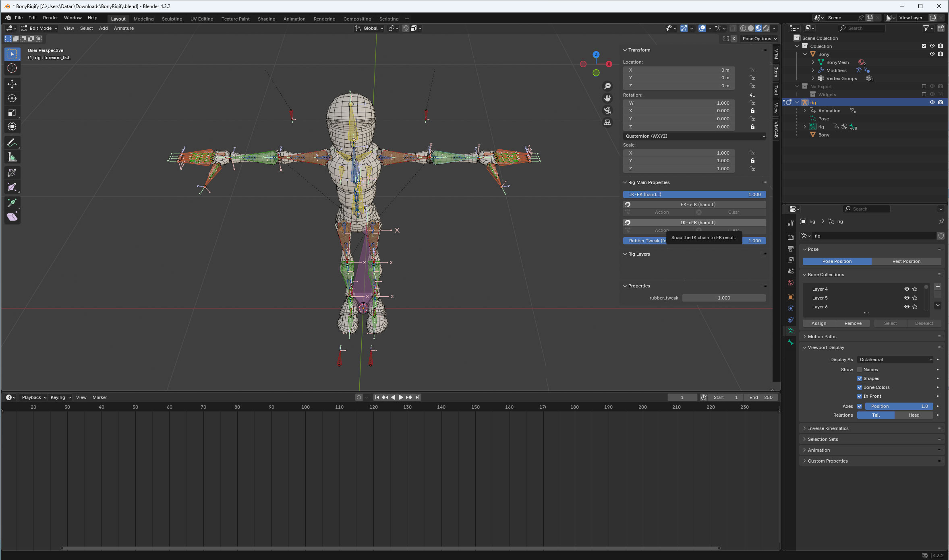Open the Edit Mode dropdown
This screenshot has width=949, height=560.
point(39,28)
